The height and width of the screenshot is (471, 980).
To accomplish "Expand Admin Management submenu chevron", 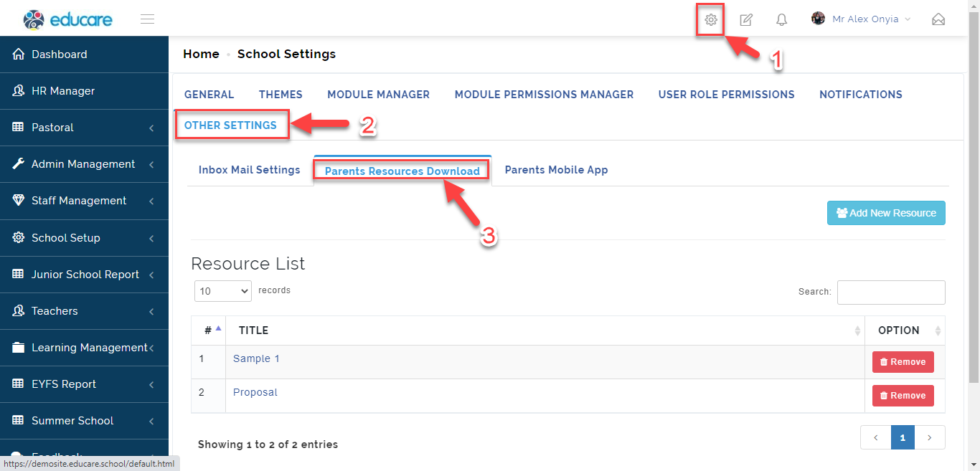I will [151, 165].
